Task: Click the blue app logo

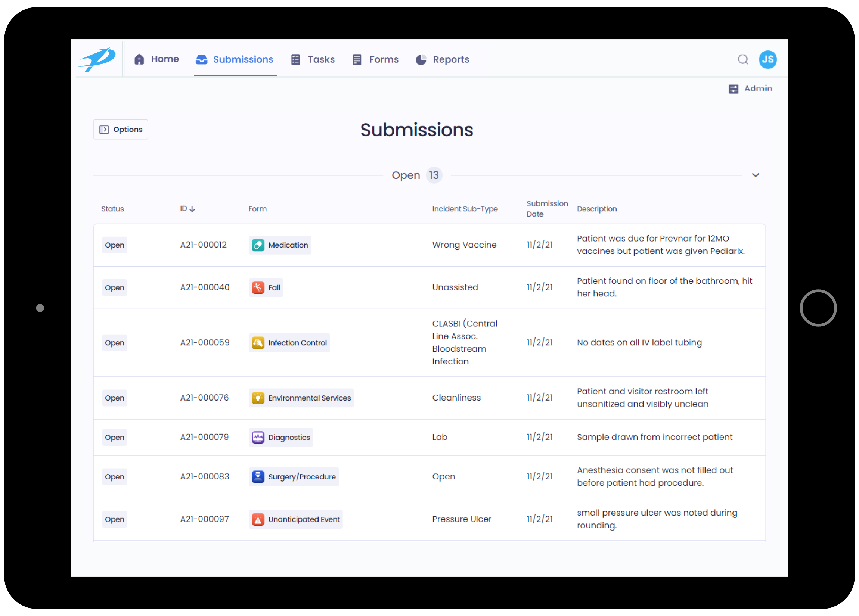Action: pos(97,59)
